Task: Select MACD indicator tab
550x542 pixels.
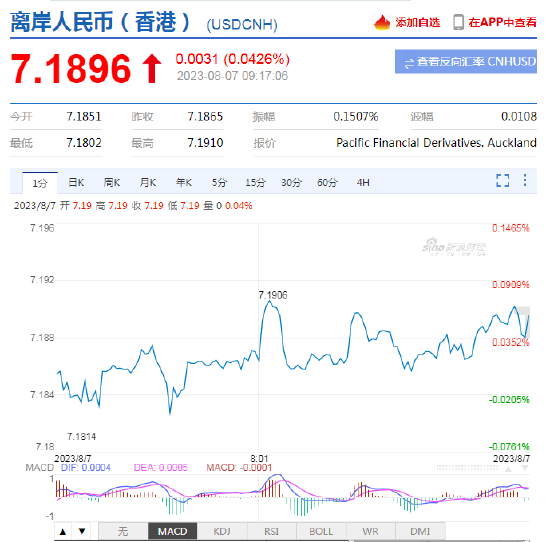Action: click(172, 531)
